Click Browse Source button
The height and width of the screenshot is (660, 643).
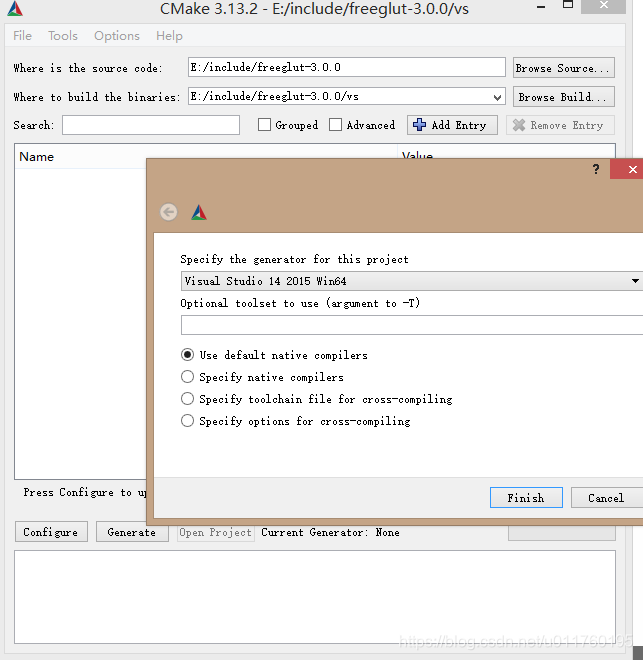click(x=564, y=68)
